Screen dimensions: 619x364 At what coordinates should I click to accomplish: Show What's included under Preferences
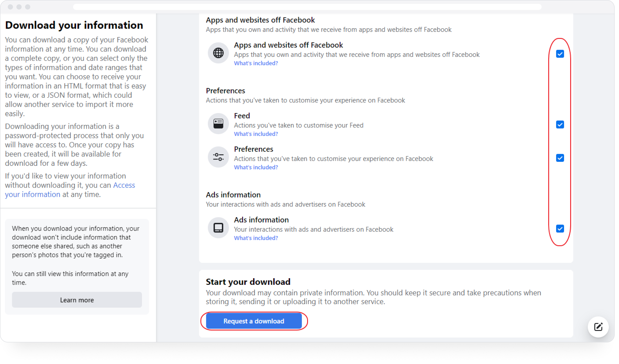(x=256, y=167)
